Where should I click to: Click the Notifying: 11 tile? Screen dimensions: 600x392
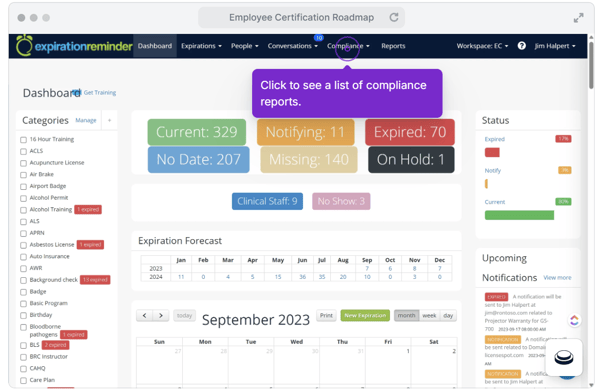click(x=305, y=132)
